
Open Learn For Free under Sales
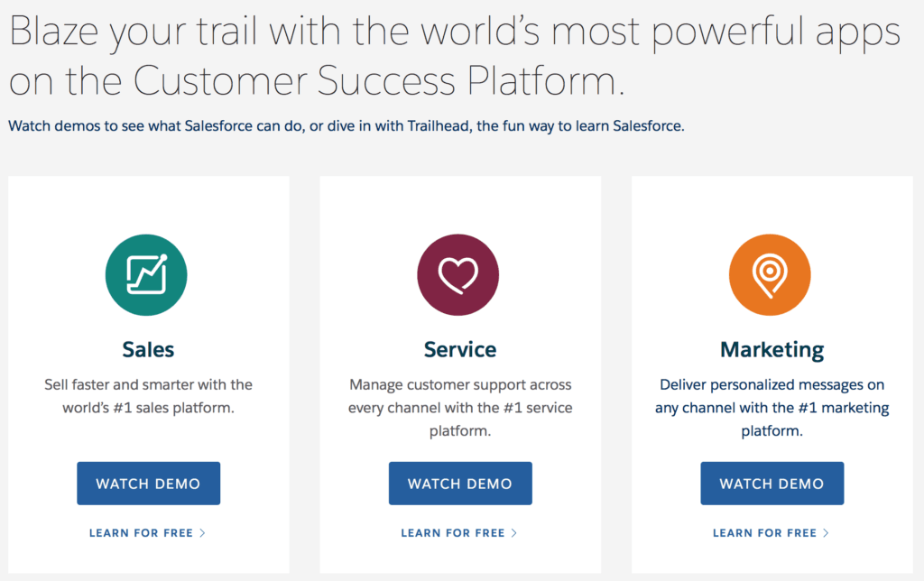(x=147, y=532)
